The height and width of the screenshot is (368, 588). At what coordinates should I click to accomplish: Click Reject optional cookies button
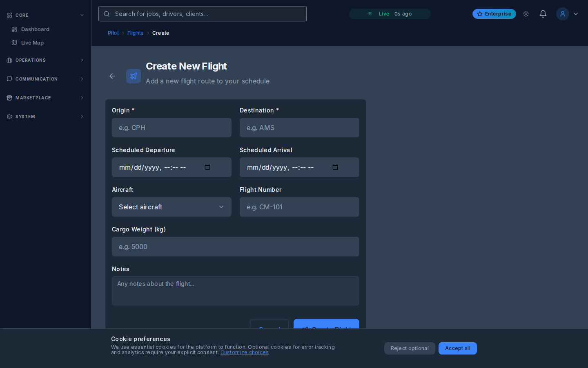click(410, 348)
